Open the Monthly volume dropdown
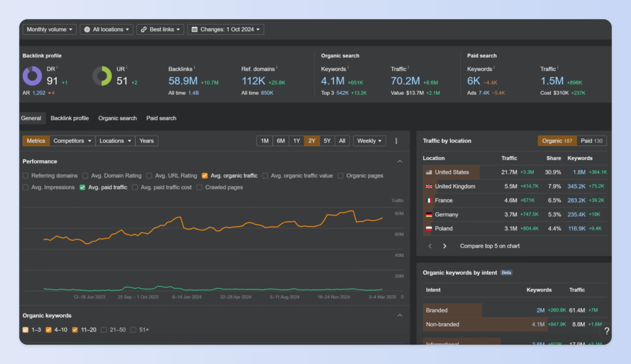The image size is (631, 364). pos(49,29)
